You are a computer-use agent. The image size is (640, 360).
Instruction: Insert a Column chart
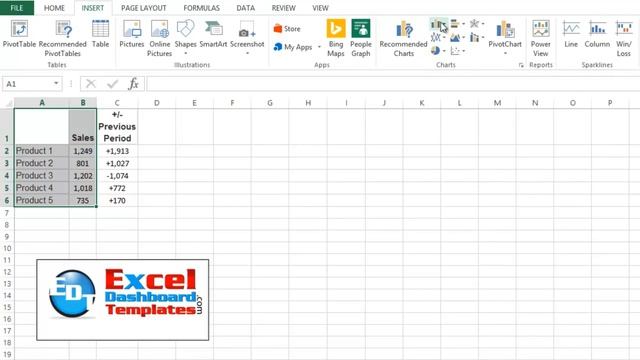pyautogui.click(x=436, y=24)
